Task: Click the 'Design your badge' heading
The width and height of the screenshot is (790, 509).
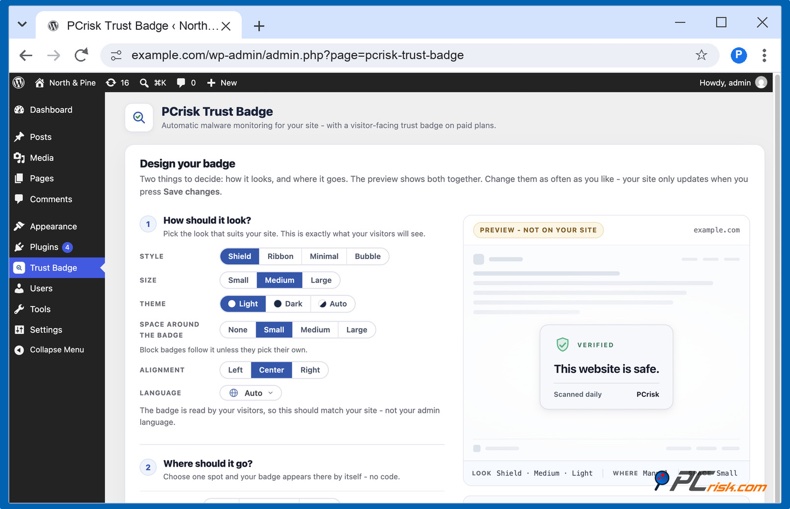Action: pos(187,164)
